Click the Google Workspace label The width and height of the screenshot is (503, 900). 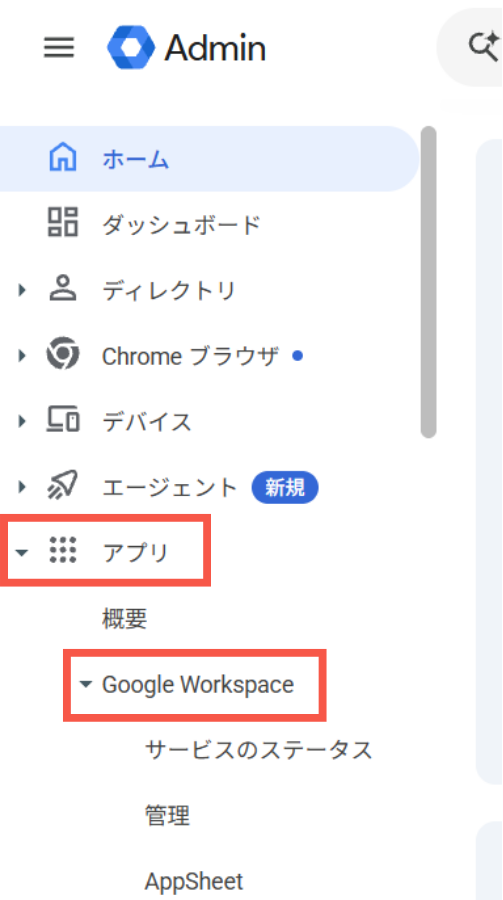coord(198,685)
